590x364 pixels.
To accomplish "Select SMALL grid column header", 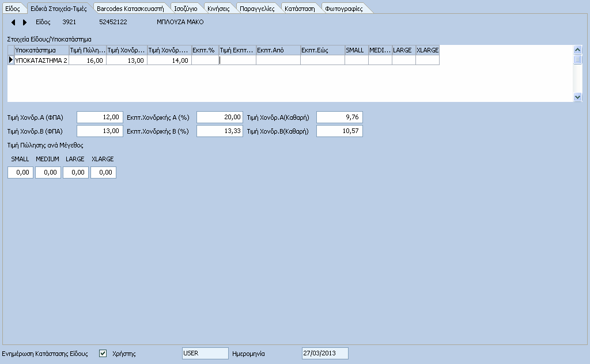I will point(356,50).
